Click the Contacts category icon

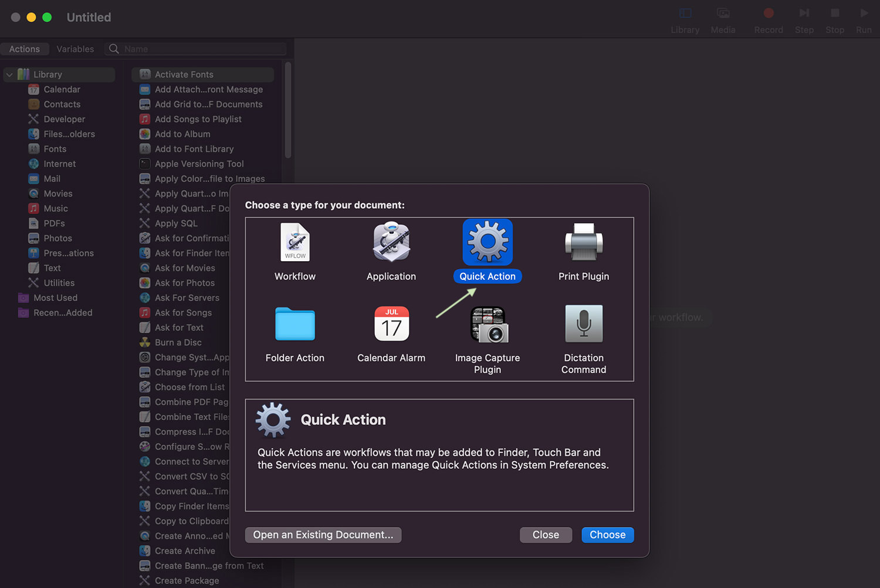(x=34, y=104)
